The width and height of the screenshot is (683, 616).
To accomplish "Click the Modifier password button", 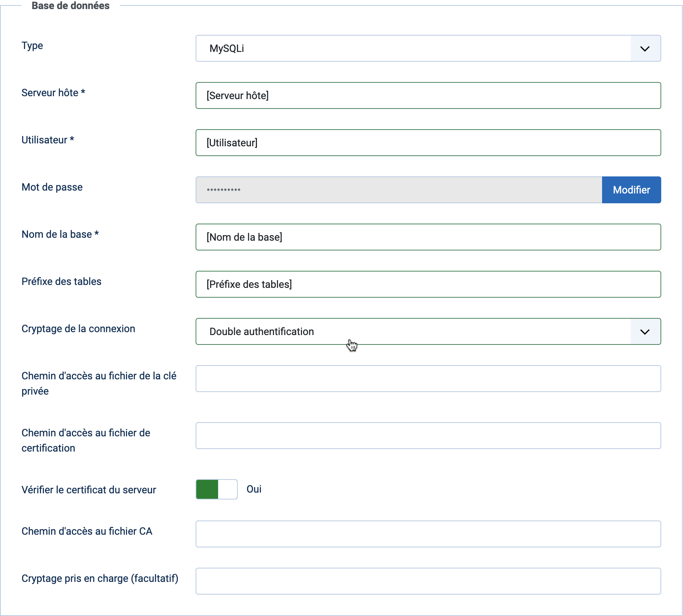I will pos(631,190).
